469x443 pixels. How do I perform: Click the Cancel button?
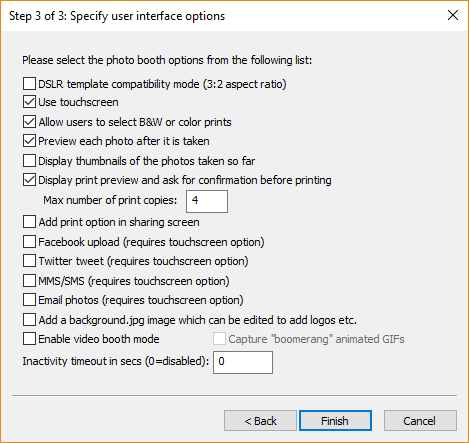[x=420, y=421]
